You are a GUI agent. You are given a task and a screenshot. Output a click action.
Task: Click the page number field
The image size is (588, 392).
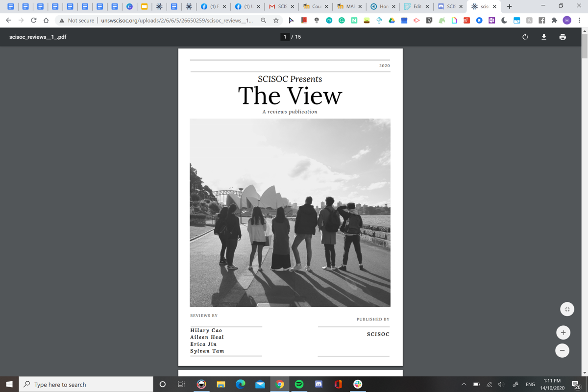click(285, 37)
